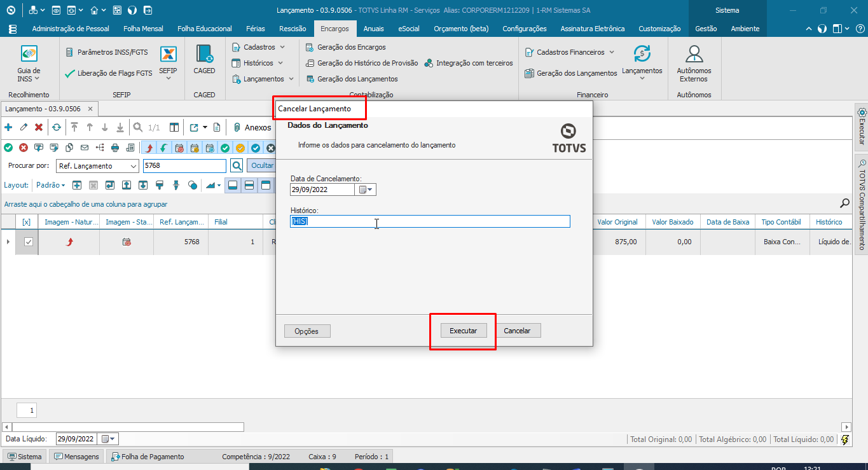
Task: Click the refresh arrows icon in toolbar
Action: (57, 127)
